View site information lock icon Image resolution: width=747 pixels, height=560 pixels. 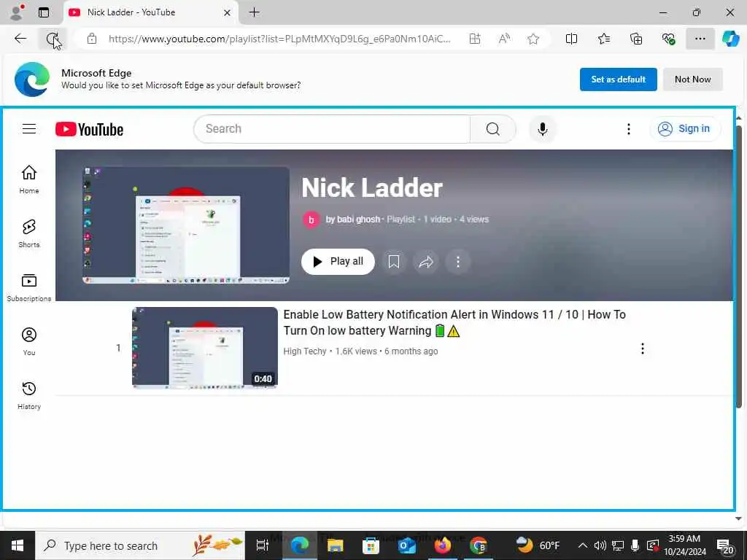(92, 39)
